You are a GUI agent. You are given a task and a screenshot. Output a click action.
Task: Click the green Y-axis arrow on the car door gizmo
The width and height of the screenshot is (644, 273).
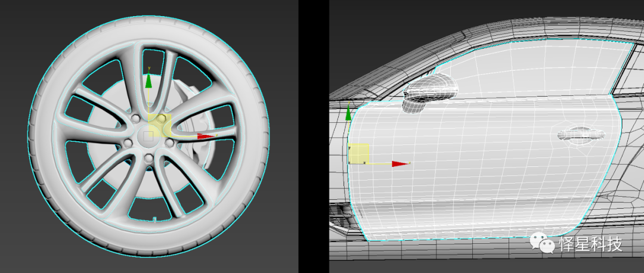(349, 113)
